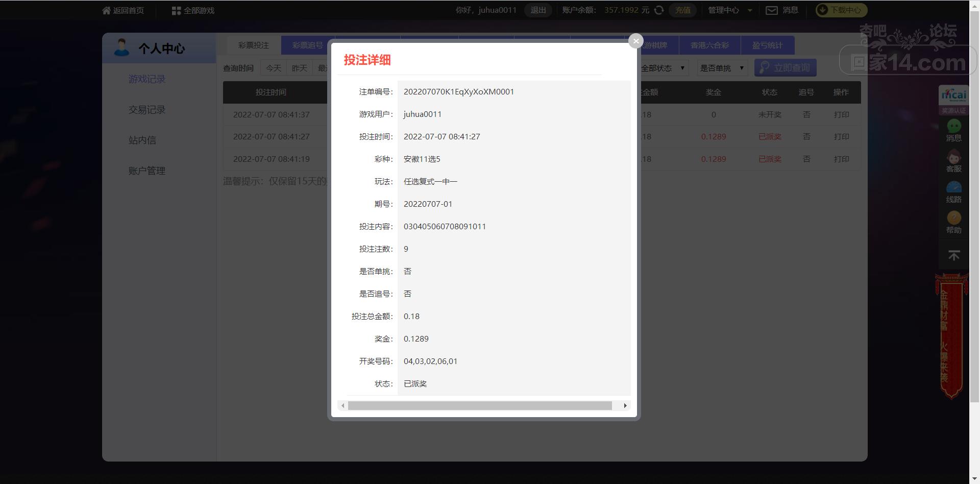The height and width of the screenshot is (484, 980).
Task: Select 交易记录 in the left sidebar
Action: pos(147,110)
